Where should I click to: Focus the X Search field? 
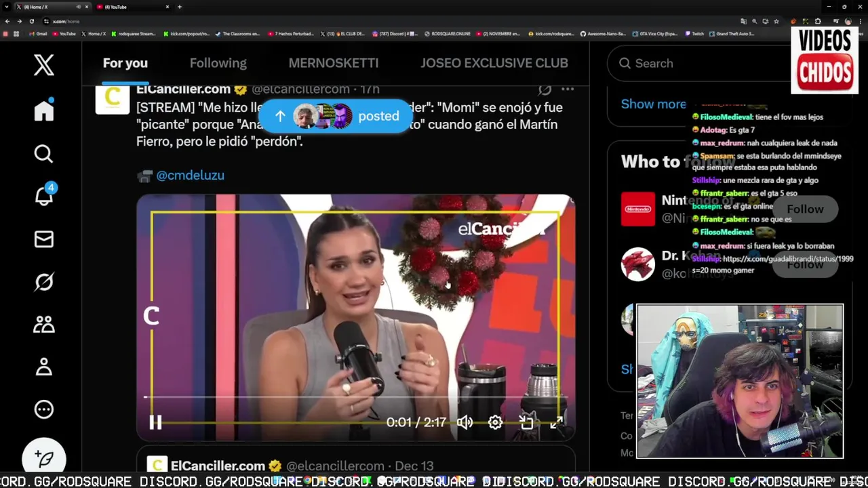[698, 63]
